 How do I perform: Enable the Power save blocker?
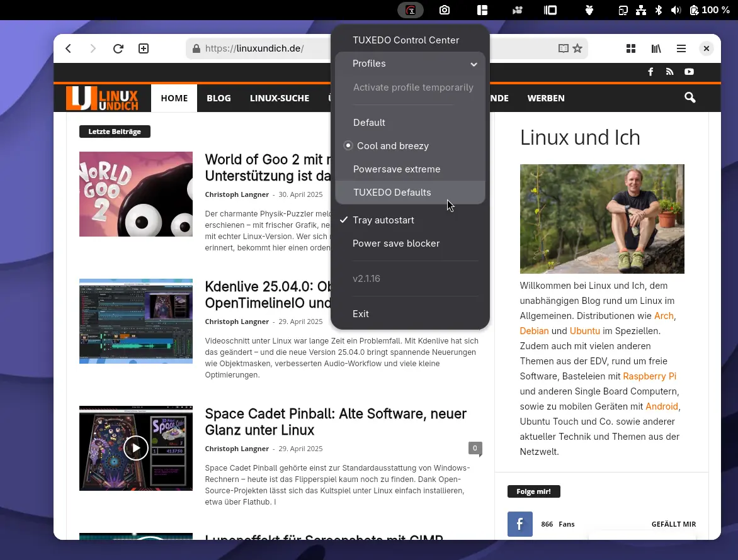pos(396,244)
